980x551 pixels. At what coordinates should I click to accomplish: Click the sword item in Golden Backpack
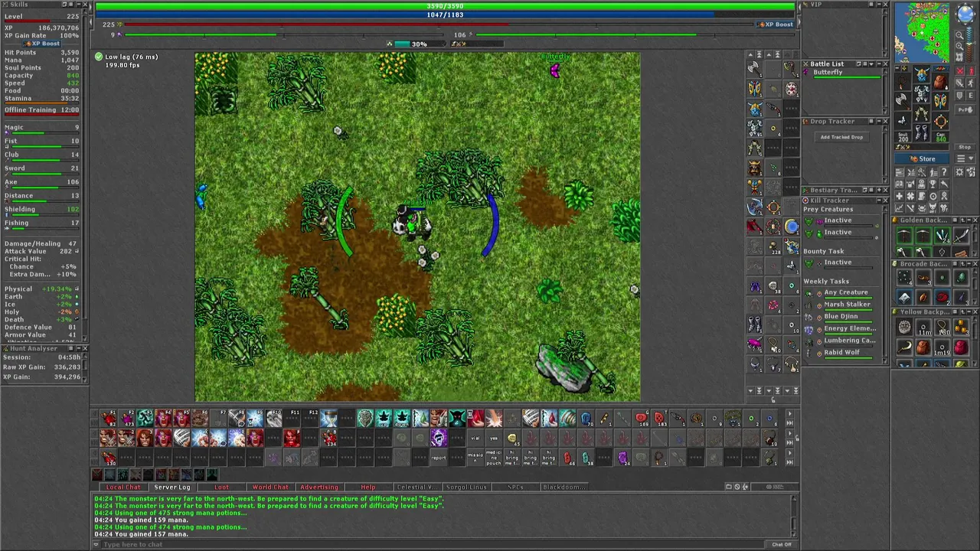tap(961, 235)
